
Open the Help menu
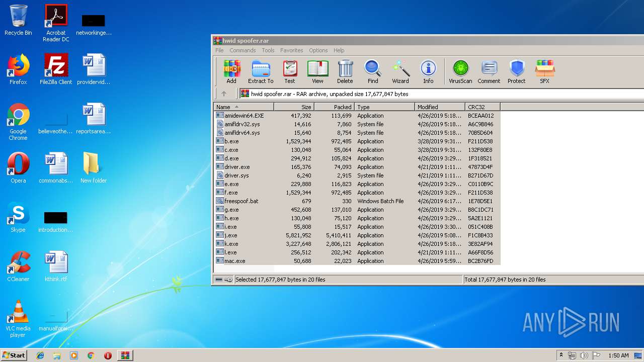(339, 50)
